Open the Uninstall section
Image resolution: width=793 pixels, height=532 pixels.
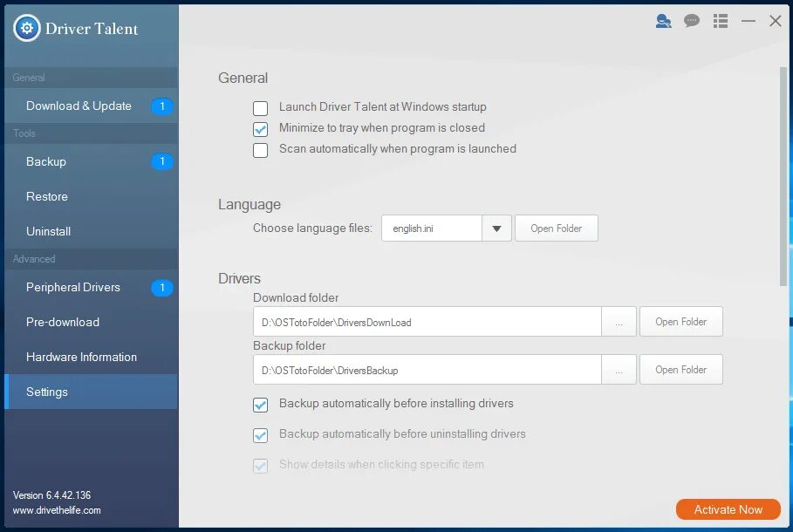pos(91,231)
